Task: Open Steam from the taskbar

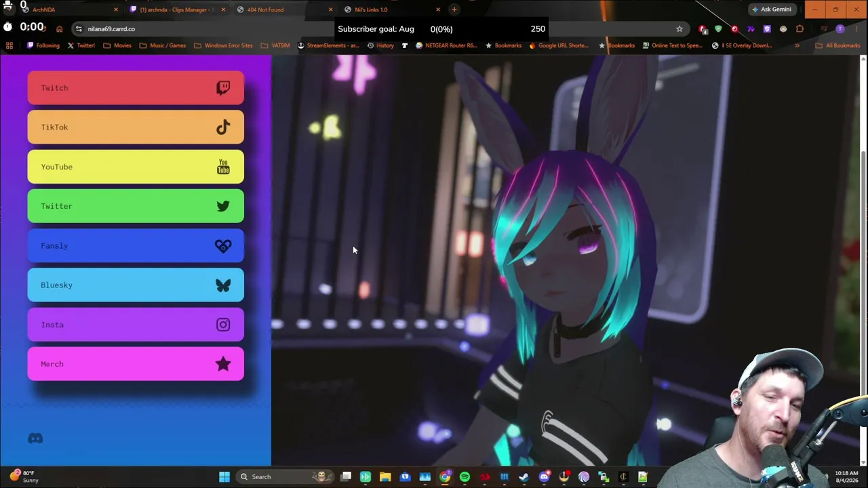Action: coord(524,476)
